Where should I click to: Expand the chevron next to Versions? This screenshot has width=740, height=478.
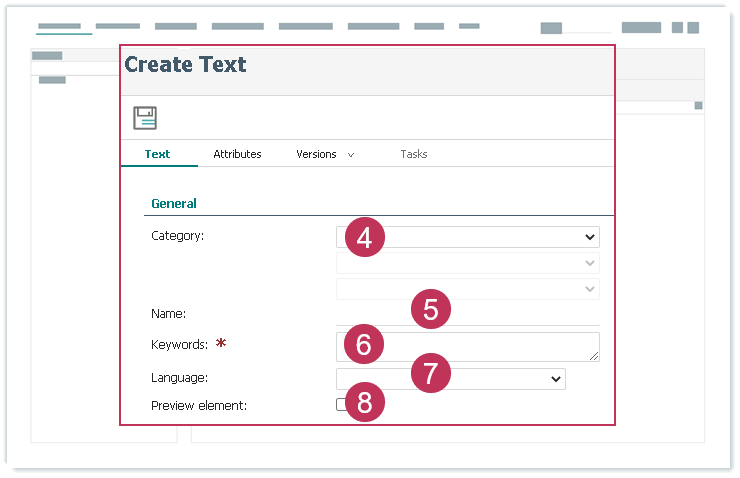click(351, 155)
